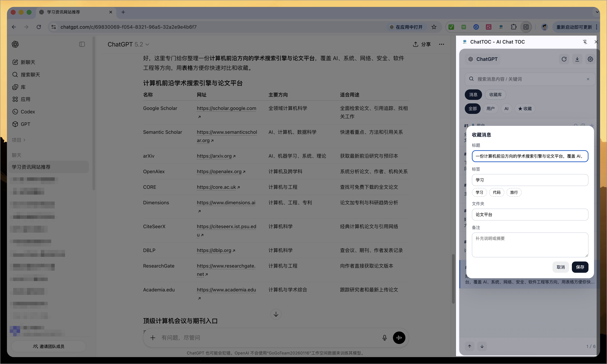Select the 用户 message filter chip

tap(490, 109)
